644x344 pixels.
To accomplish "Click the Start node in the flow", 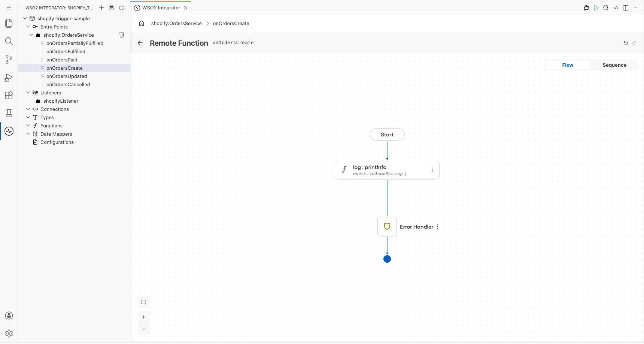I will pos(387,135).
